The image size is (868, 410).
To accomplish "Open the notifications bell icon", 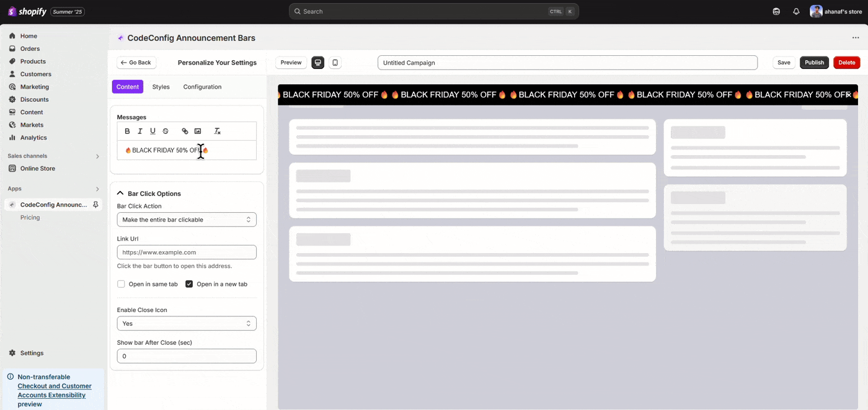I will tap(796, 11).
